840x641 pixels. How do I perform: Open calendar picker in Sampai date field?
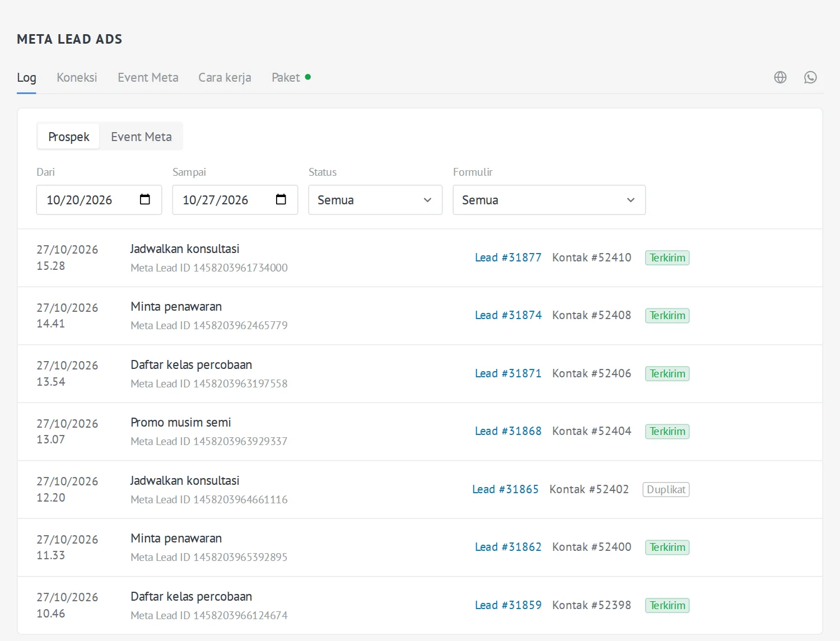(281, 199)
